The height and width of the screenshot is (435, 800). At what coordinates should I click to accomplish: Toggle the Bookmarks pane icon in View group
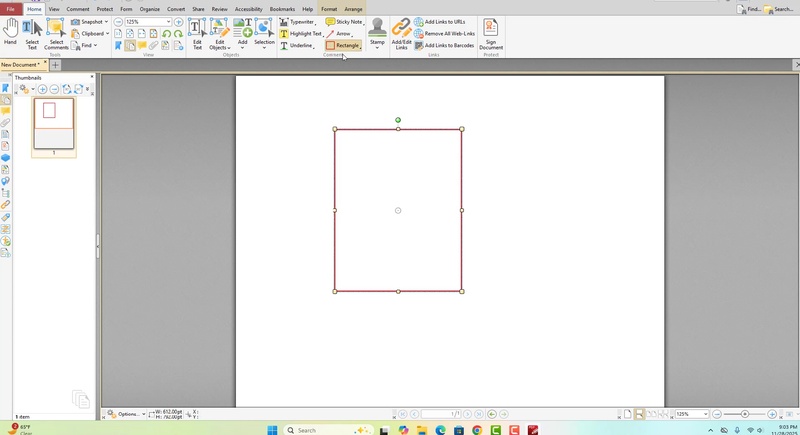[x=118, y=45]
